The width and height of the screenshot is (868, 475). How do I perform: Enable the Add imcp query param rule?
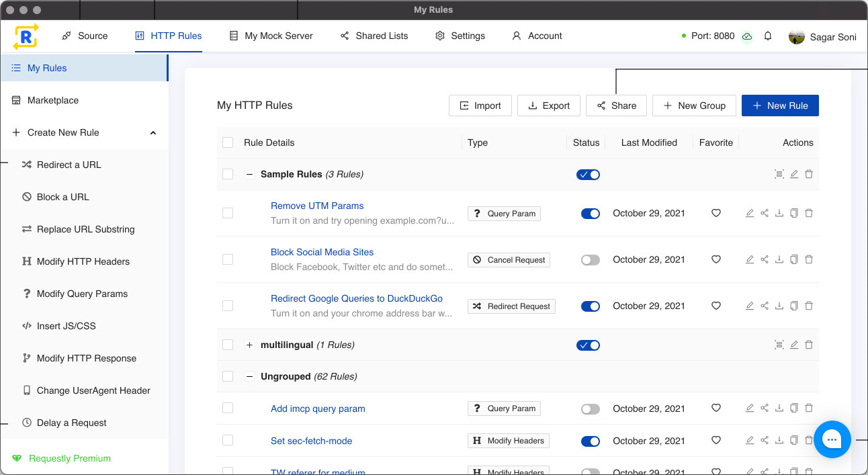click(x=591, y=408)
